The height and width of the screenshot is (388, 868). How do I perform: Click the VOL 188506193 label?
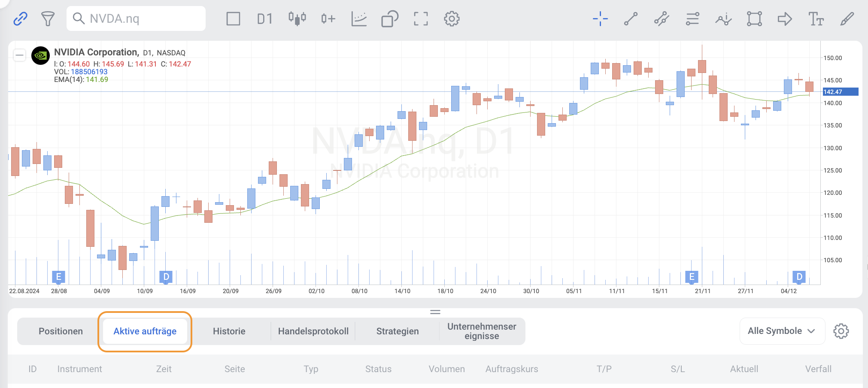pos(81,72)
